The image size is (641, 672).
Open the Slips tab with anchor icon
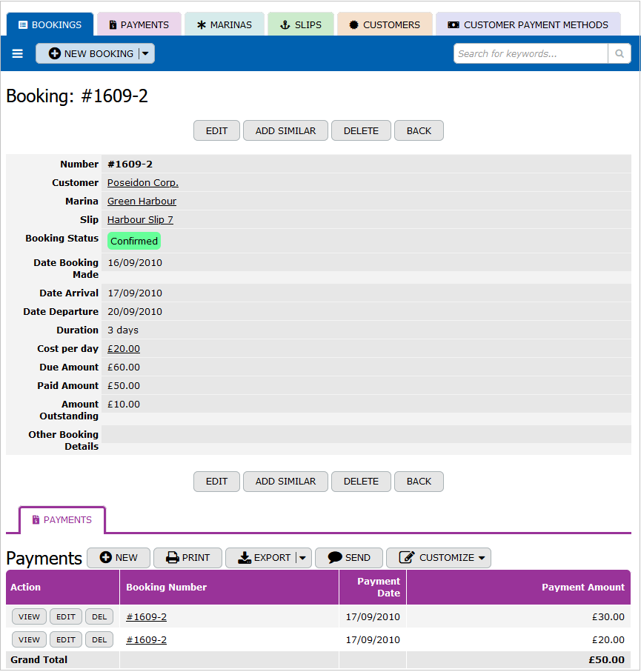[300, 24]
